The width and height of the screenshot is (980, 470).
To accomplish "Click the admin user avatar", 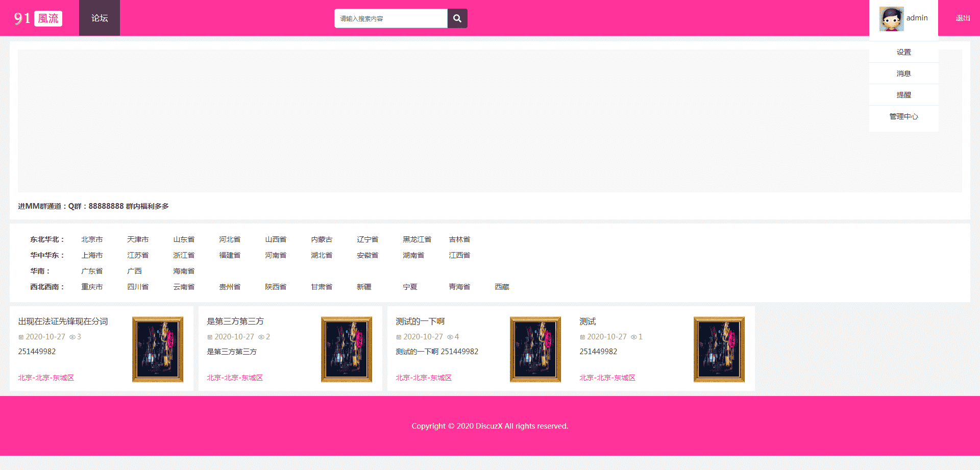I will (x=891, y=18).
